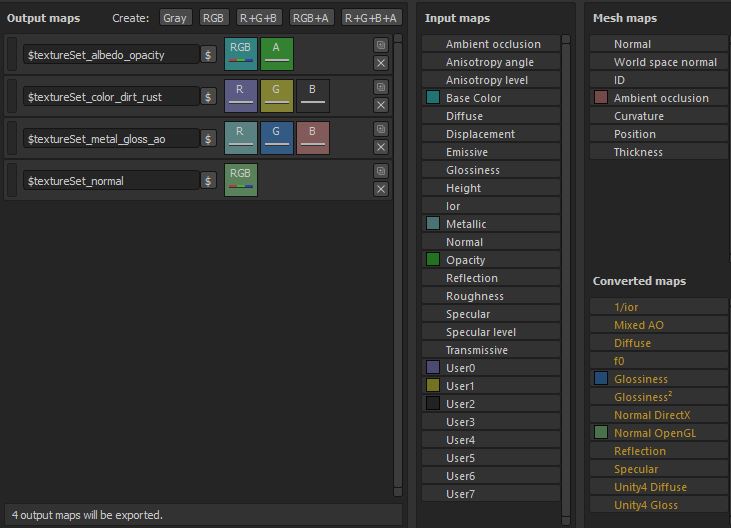Duplicate the metal_gloss_ao output map
The width and height of the screenshot is (731, 528).
click(381, 129)
